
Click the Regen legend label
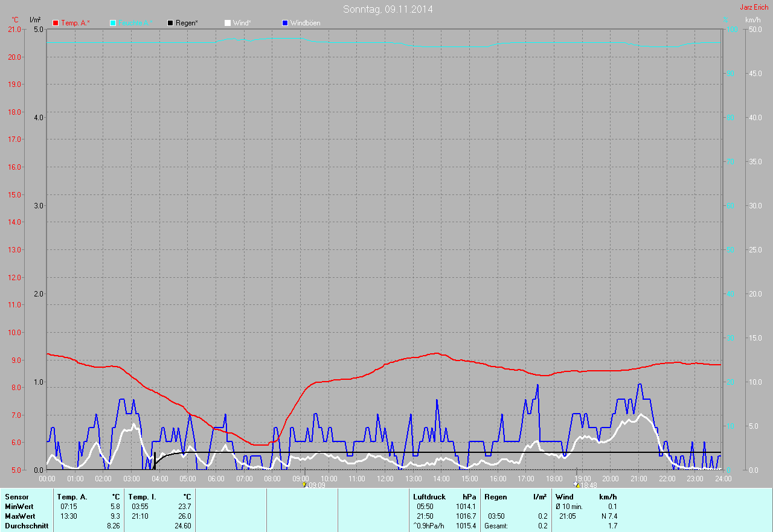pyautogui.click(x=187, y=23)
